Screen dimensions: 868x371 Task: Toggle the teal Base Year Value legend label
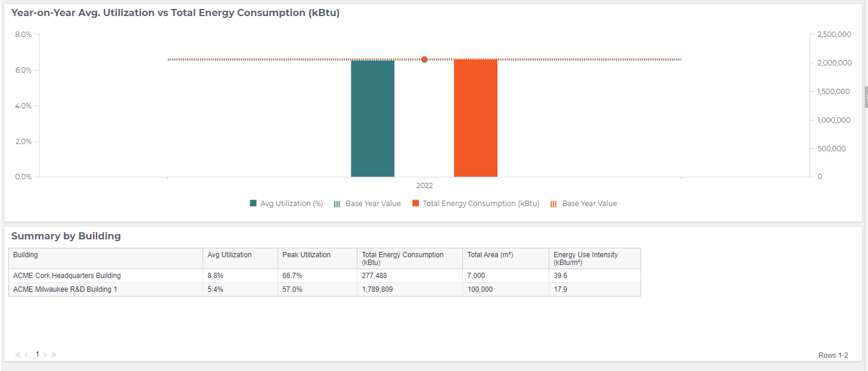click(x=373, y=204)
